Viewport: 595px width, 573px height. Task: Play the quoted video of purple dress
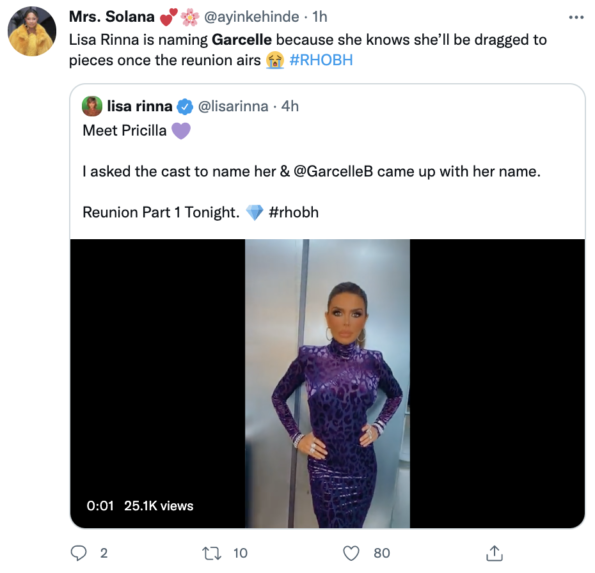coord(327,383)
